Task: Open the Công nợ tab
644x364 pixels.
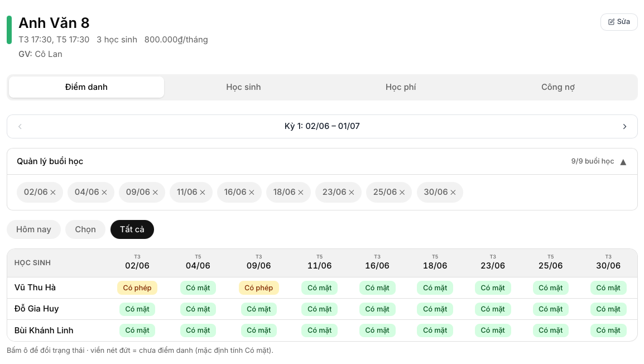Action: pyautogui.click(x=558, y=87)
